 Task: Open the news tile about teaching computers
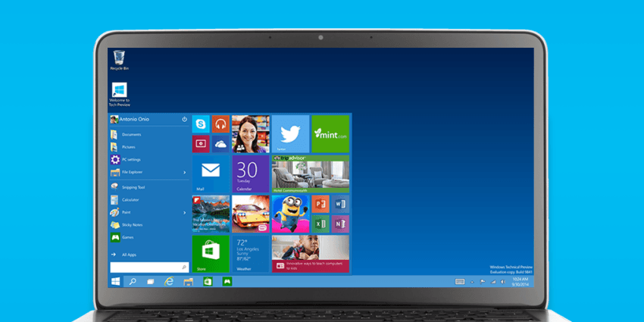pos(311,253)
